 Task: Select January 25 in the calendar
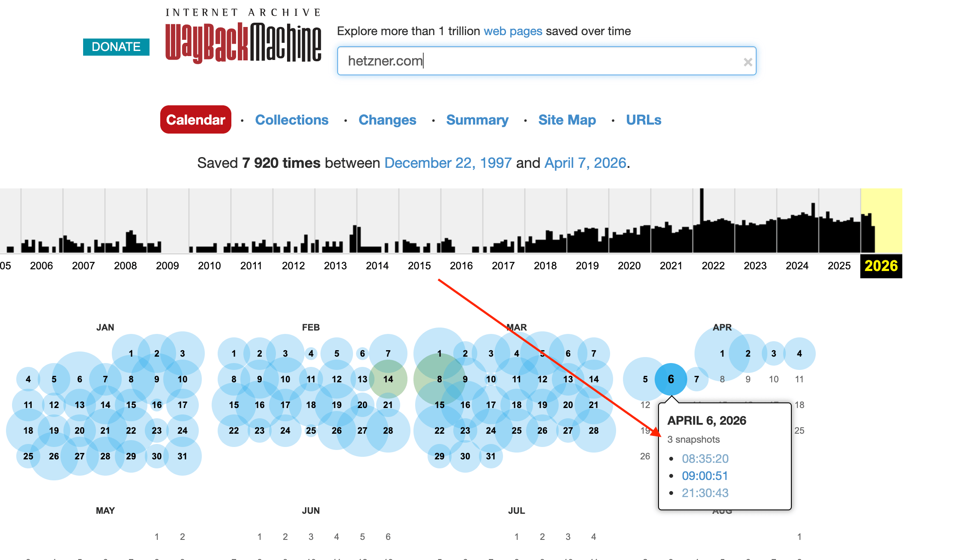point(28,456)
